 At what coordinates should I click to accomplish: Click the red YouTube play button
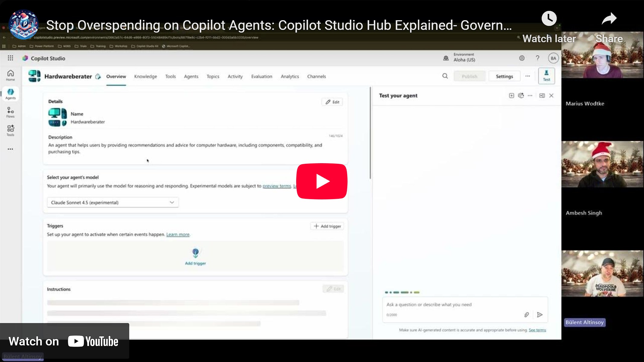click(x=322, y=181)
